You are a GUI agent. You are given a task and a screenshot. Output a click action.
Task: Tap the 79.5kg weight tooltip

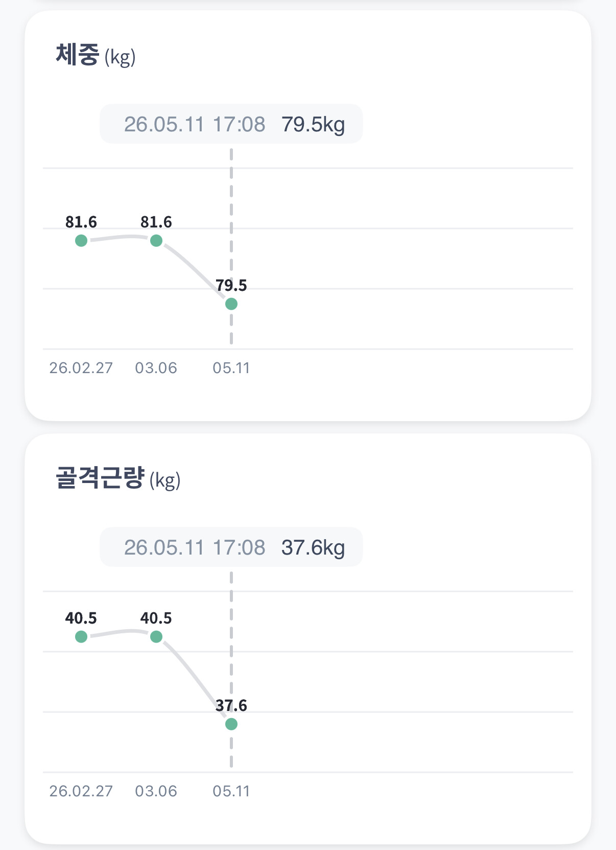point(231,124)
